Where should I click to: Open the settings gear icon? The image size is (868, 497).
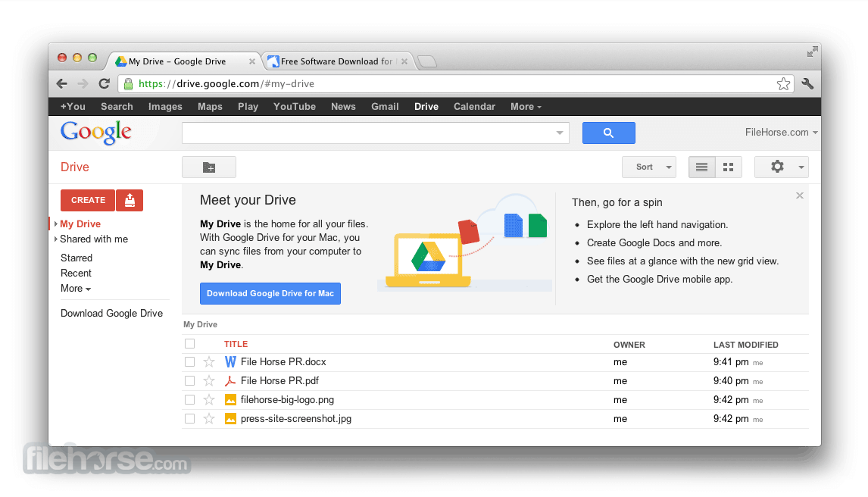(777, 167)
